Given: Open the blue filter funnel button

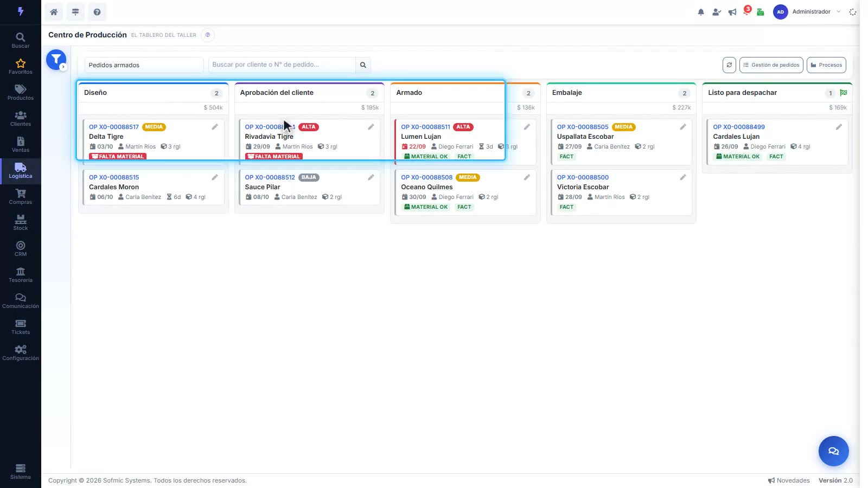Looking at the screenshot, I should tap(56, 60).
